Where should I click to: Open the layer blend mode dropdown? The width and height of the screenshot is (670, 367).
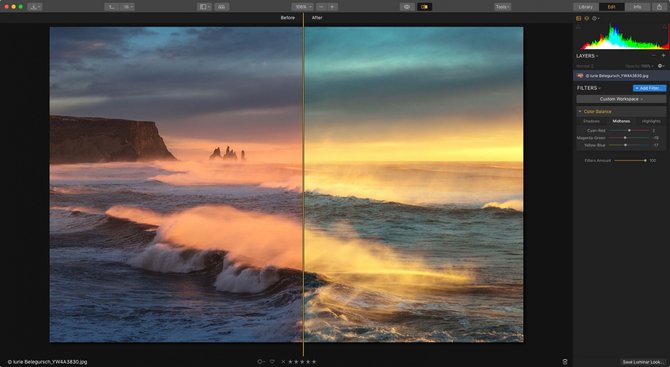click(x=585, y=66)
